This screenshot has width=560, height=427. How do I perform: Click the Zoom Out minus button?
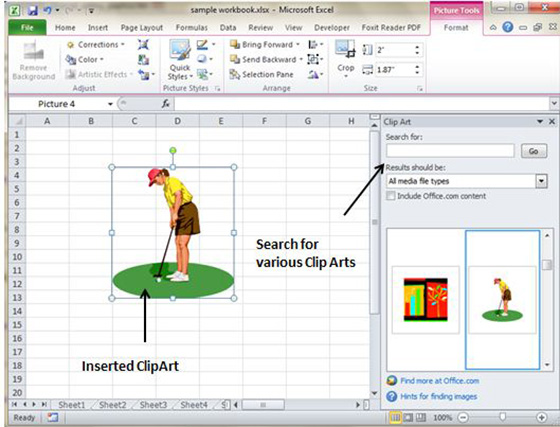point(463,417)
